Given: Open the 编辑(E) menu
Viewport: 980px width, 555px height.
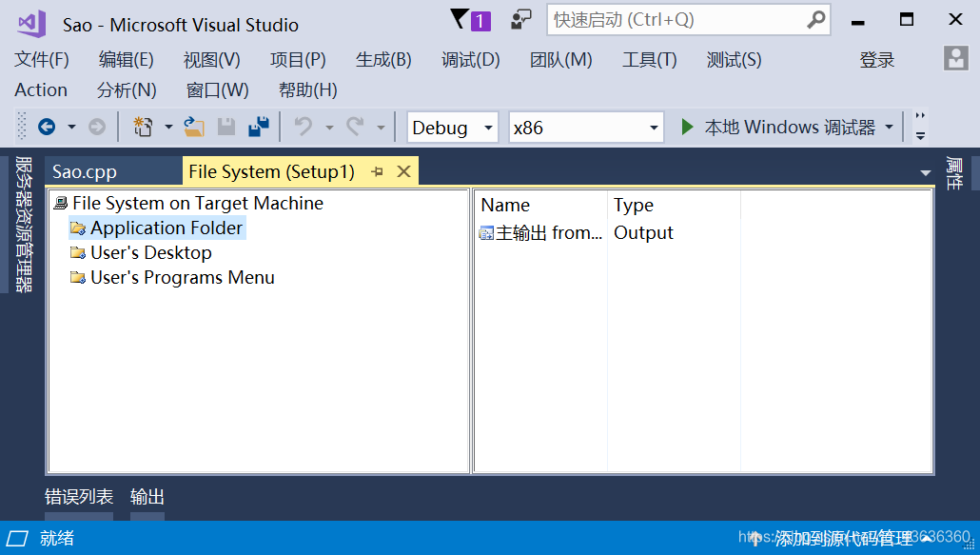Looking at the screenshot, I should pyautogui.click(x=127, y=60).
